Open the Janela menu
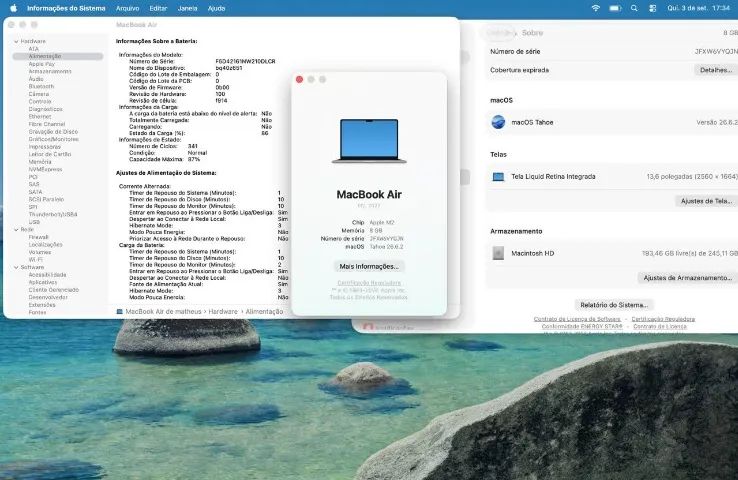The image size is (738, 480). [187, 8]
